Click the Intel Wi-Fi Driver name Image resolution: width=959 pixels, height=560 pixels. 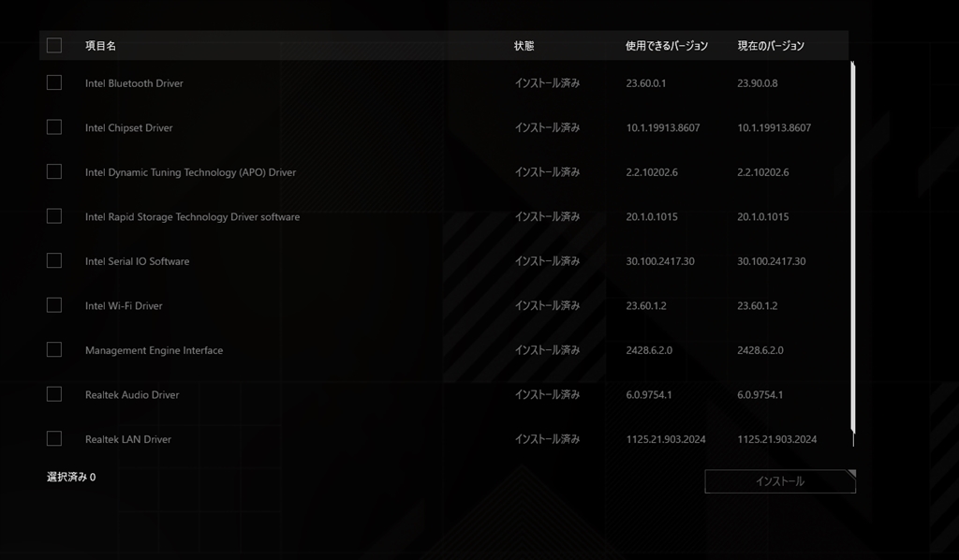click(x=124, y=305)
